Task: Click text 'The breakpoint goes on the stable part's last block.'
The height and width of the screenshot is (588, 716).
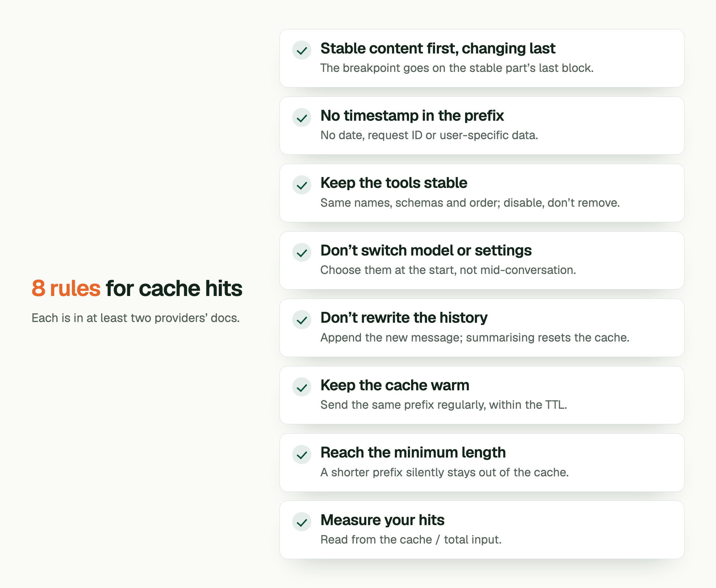Action: [457, 68]
